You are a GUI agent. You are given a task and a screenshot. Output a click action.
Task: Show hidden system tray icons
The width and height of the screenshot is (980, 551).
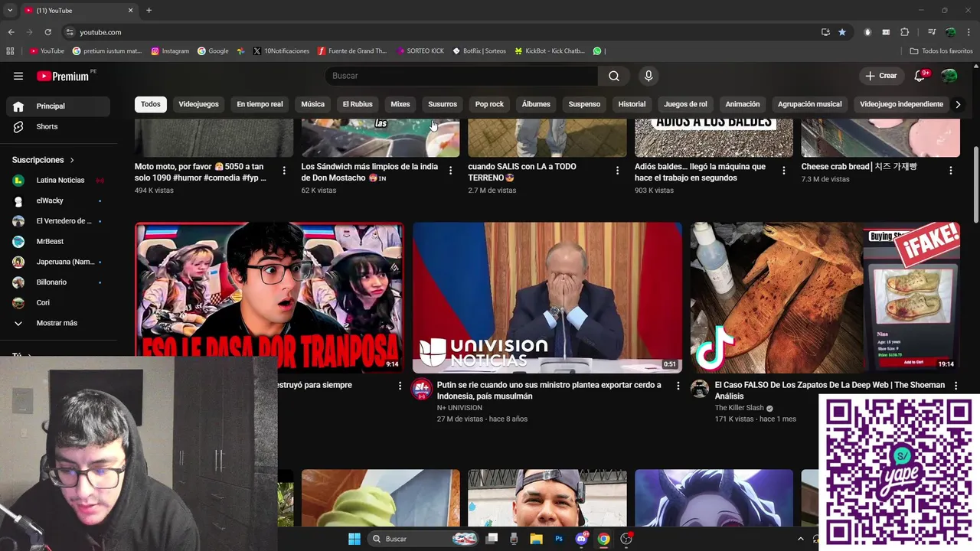click(x=801, y=539)
